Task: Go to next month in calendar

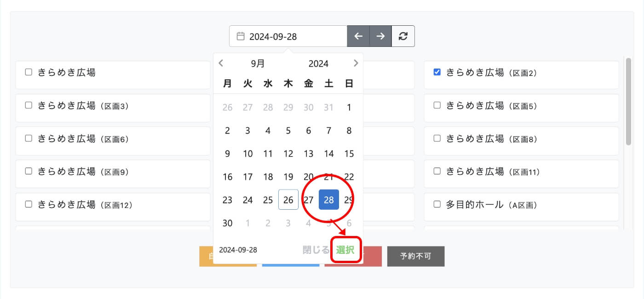Action: tap(356, 63)
